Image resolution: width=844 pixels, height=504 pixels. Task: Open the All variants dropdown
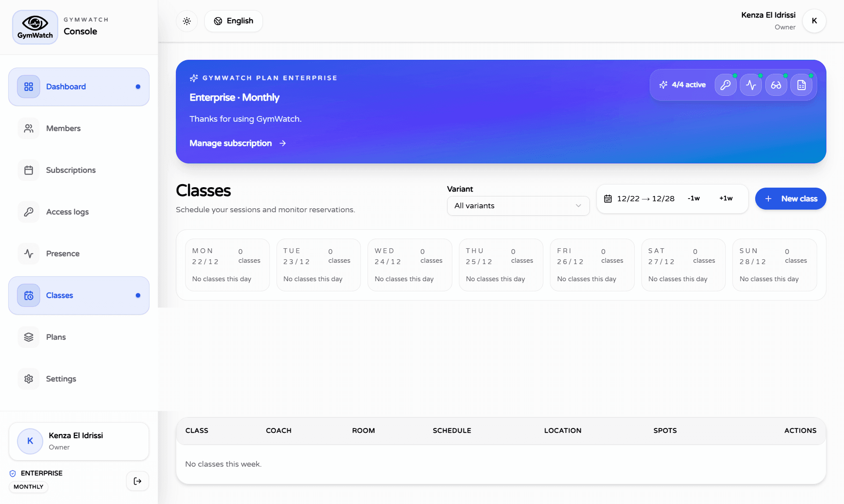(x=518, y=206)
